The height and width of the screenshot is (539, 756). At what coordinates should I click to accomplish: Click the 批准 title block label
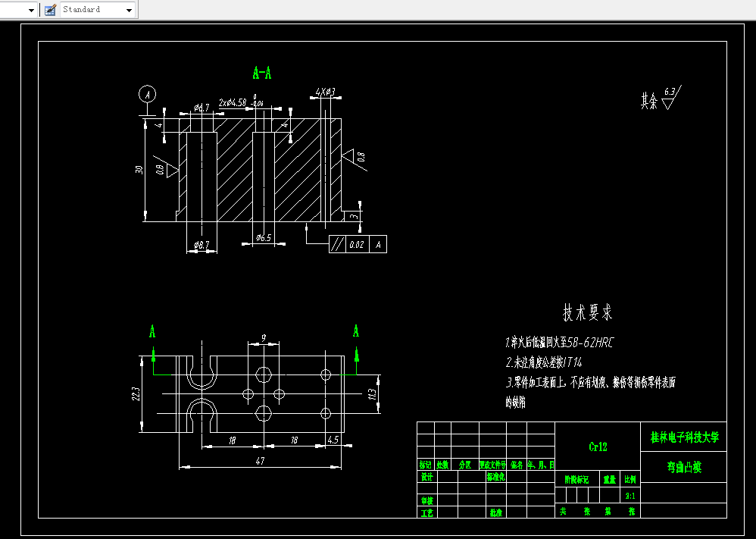click(496, 513)
